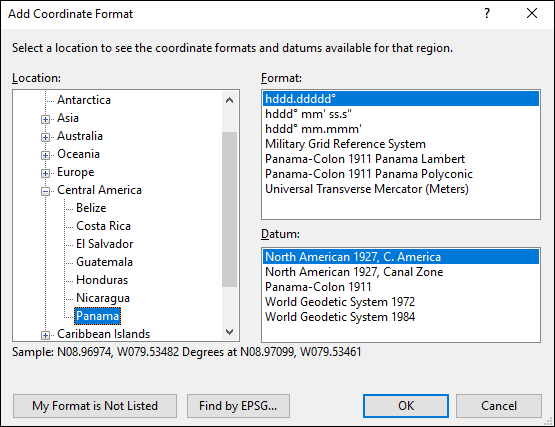Select Panama-Colon 1911 Panama Lambert format

click(x=401, y=159)
